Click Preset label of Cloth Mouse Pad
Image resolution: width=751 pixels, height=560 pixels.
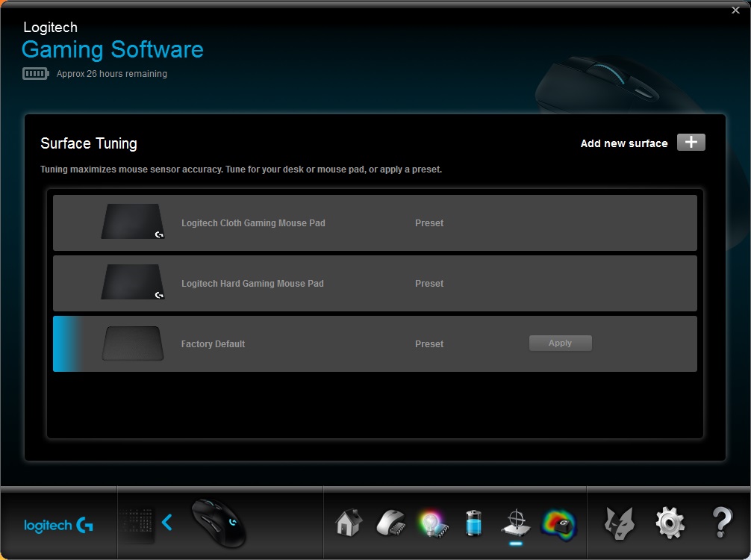(x=429, y=223)
